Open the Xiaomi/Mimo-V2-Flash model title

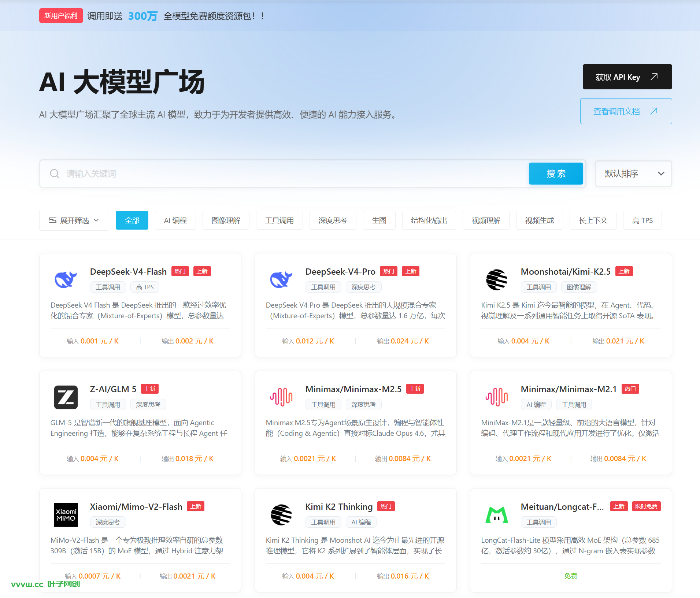136,507
